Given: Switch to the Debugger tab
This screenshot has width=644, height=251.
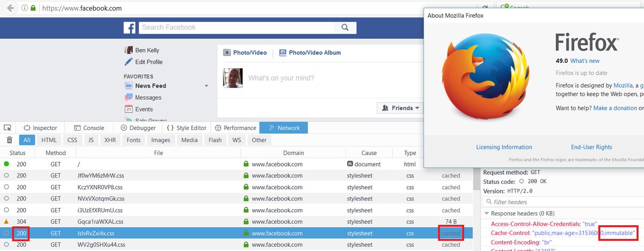Looking at the screenshot, I should tap(138, 128).
